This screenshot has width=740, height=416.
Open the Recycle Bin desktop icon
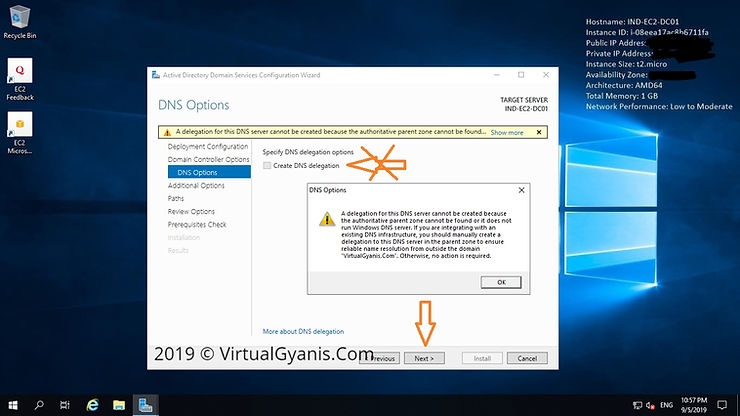coord(20,19)
